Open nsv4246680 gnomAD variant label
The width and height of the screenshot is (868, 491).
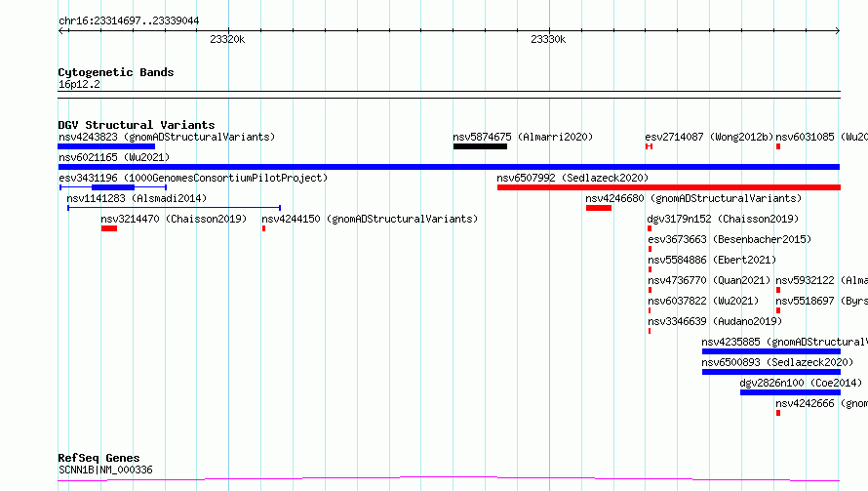(x=693, y=198)
